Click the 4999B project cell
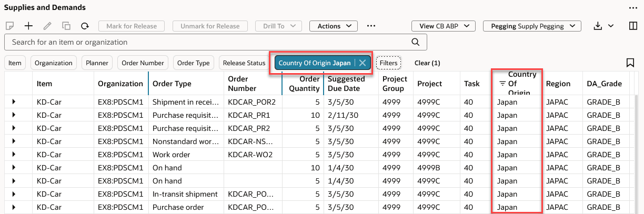 [x=437, y=168]
